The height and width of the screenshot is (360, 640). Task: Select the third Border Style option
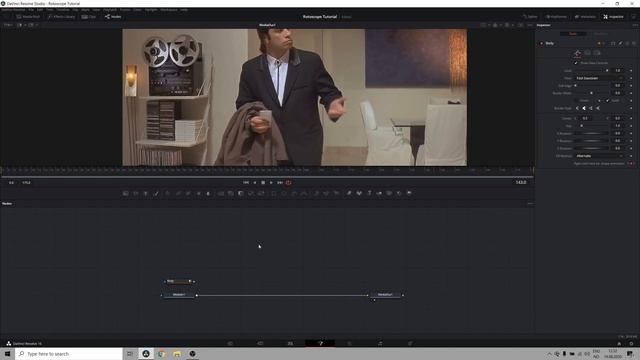(591, 108)
